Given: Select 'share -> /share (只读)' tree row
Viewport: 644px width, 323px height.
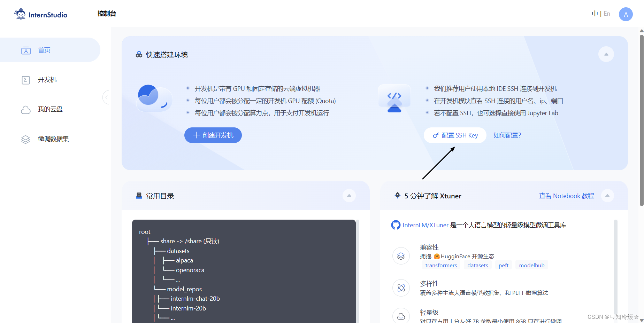Looking at the screenshot, I should (x=190, y=241).
